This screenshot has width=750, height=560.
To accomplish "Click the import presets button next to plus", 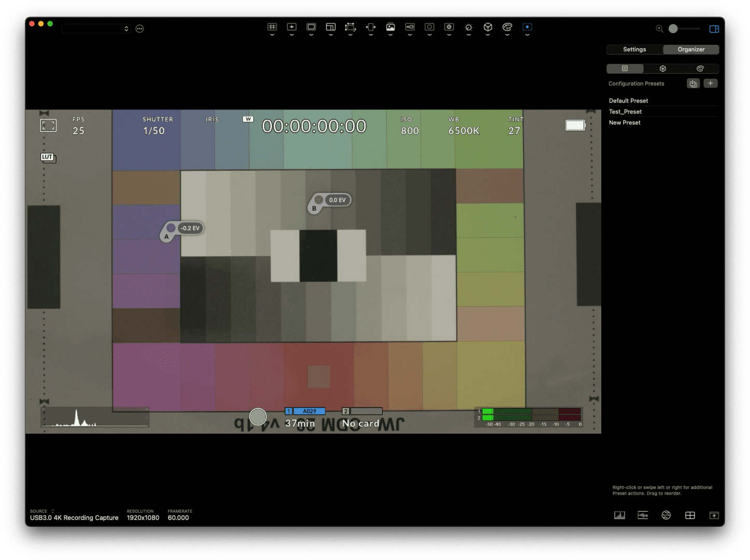I will pos(693,83).
